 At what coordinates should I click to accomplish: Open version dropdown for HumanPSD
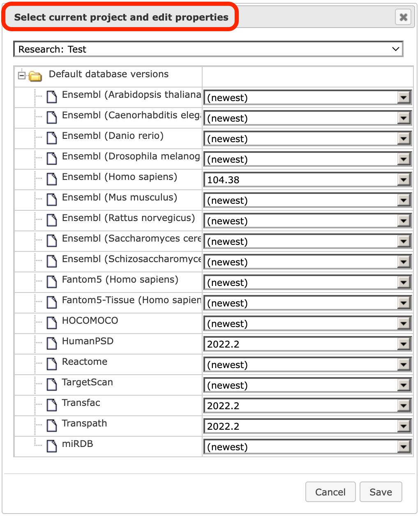click(308, 344)
